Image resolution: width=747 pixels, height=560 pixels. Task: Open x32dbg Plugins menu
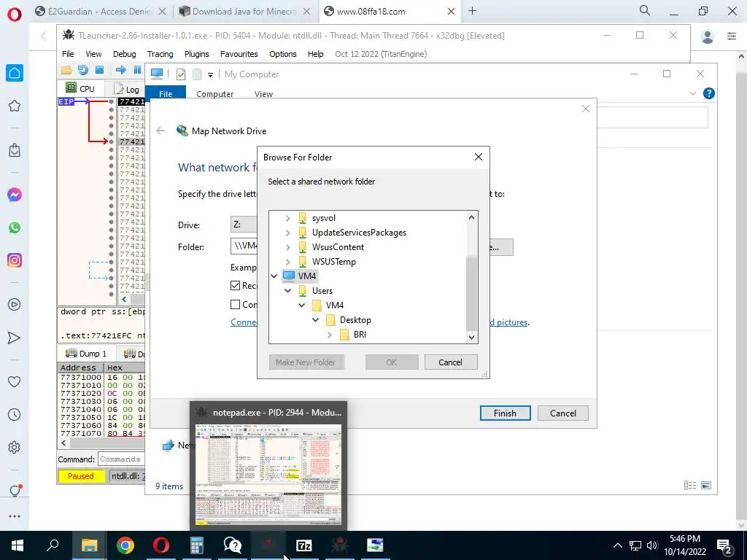pyautogui.click(x=196, y=54)
